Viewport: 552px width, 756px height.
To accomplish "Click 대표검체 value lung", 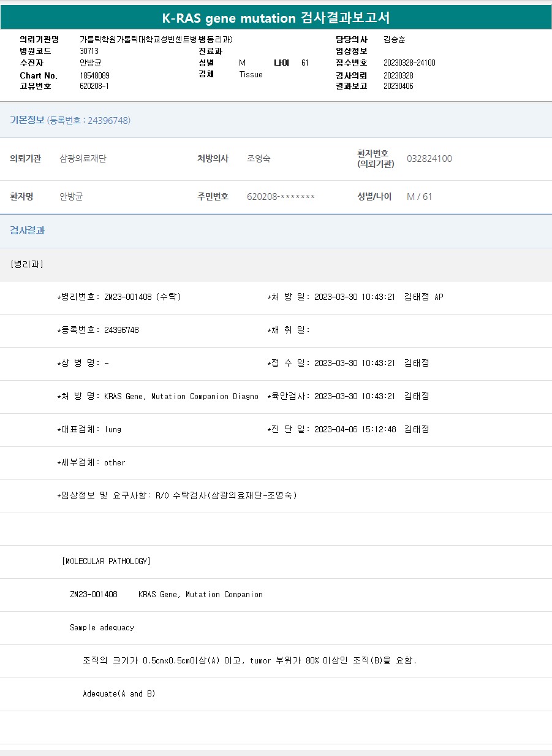I will 113,429.
